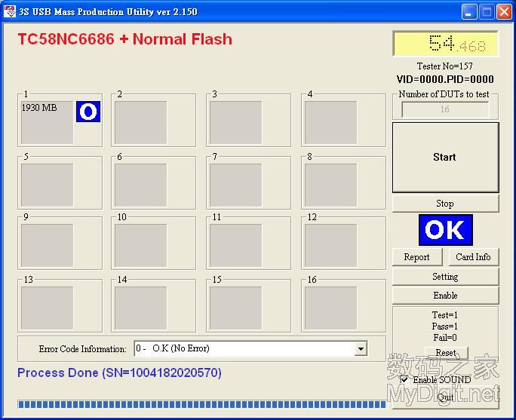Click the Enable button
This screenshot has height=420, width=516.
click(446, 296)
